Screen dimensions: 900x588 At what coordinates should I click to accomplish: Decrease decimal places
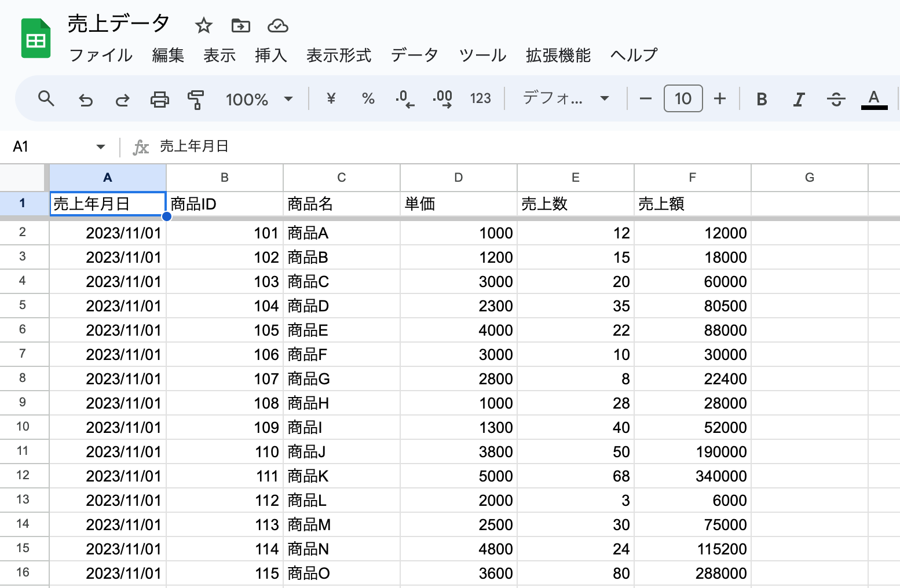click(405, 99)
